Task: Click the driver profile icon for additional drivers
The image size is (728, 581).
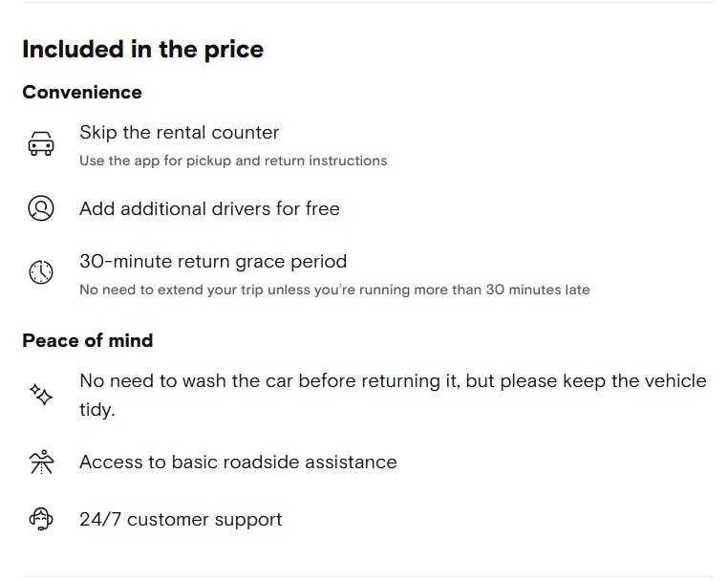Action: [x=41, y=208]
